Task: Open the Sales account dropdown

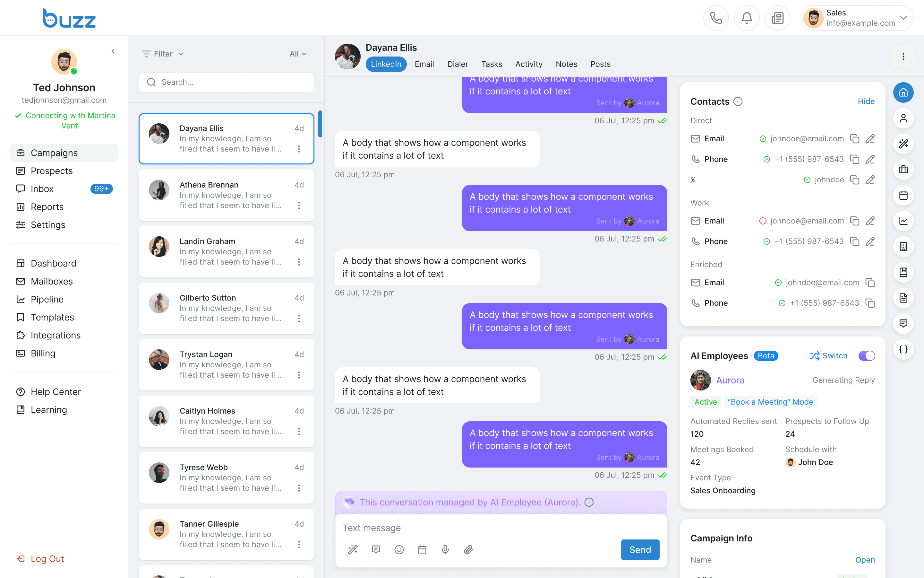Action: (857, 18)
